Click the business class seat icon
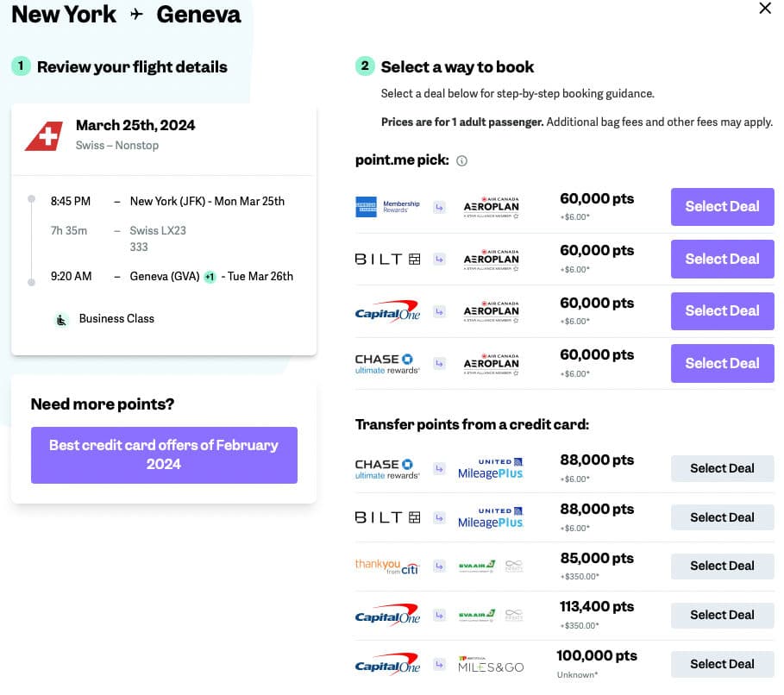Viewport: 784px width, 695px height. tap(62, 319)
